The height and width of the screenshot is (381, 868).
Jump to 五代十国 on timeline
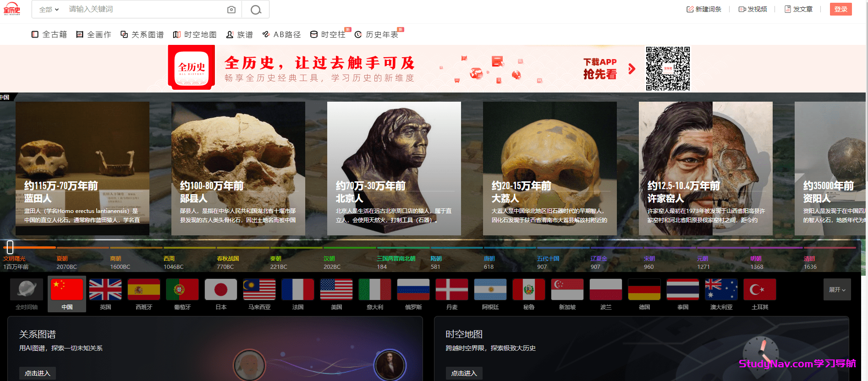(548, 262)
